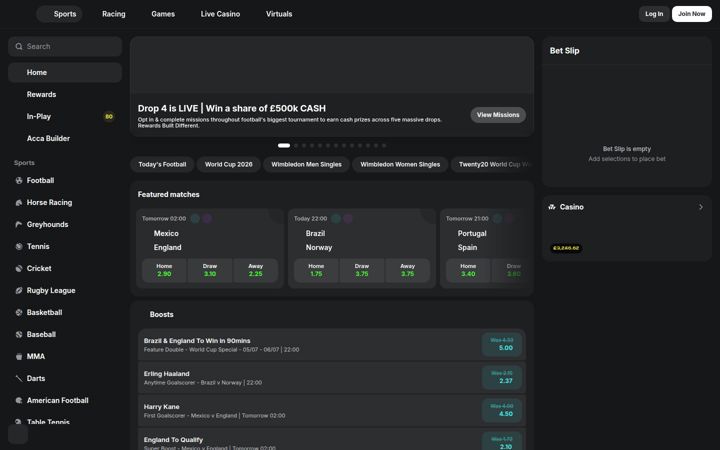Open the Live Casino tab
Viewport: 720px width, 450px height.
click(220, 14)
